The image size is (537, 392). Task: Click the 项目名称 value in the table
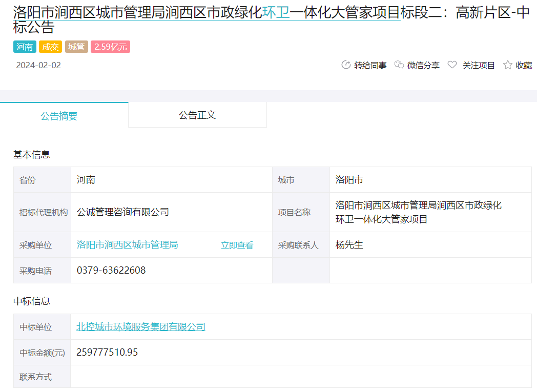[x=419, y=212]
